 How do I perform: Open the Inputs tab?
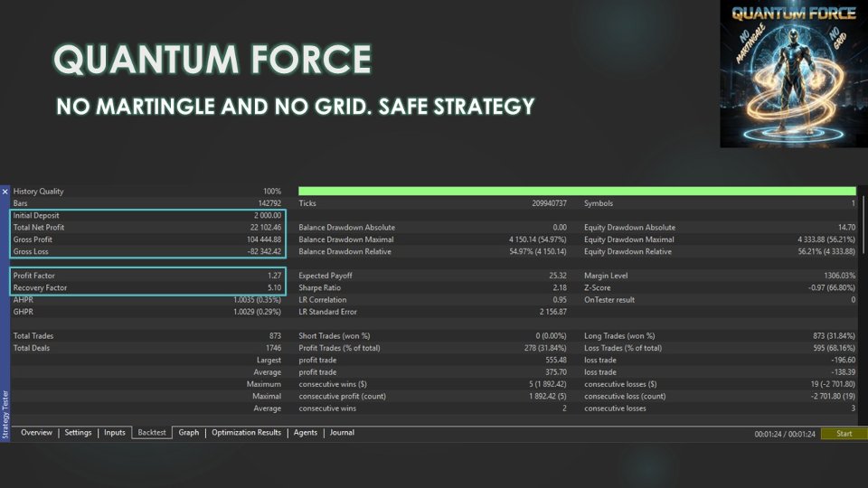point(115,433)
